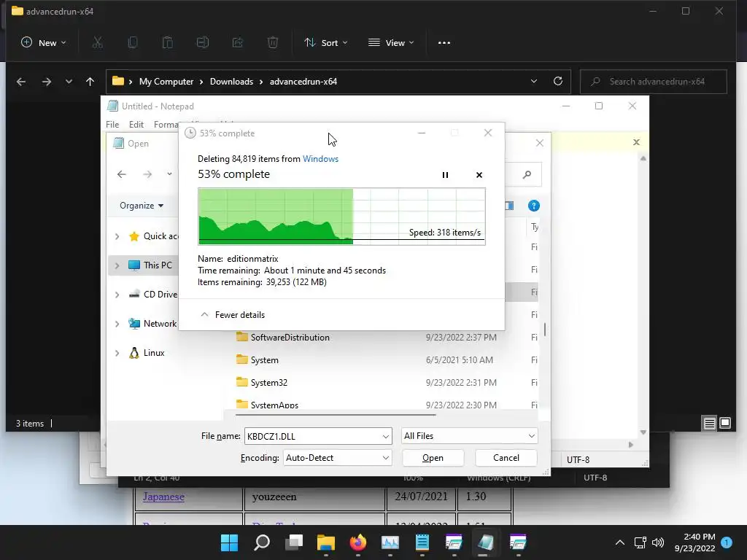Open Task View from taskbar
Image resolution: width=747 pixels, height=560 pixels.
[294, 542]
